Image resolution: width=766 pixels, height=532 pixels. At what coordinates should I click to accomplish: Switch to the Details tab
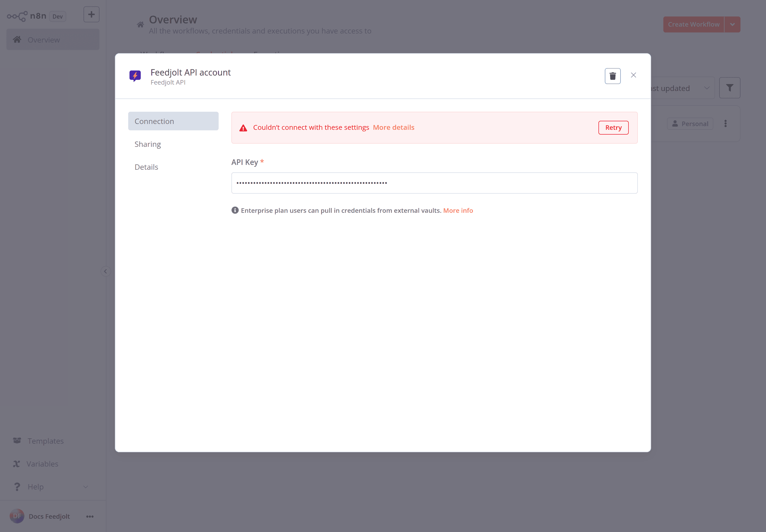[x=173, y=167]
